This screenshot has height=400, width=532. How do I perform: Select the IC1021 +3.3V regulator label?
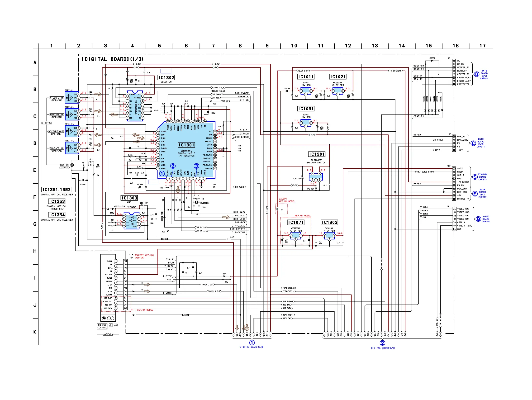click(x=338, y=77)
